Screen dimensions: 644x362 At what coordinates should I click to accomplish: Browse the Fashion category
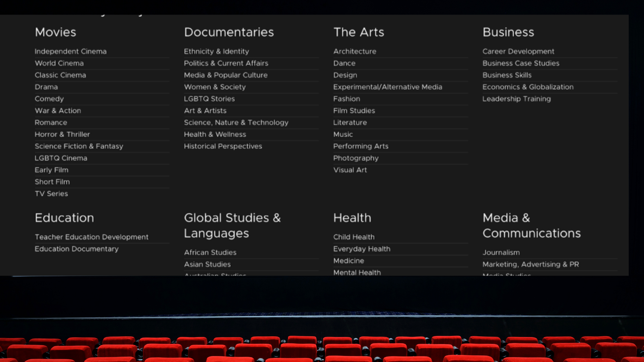click(x=347, y=99)
